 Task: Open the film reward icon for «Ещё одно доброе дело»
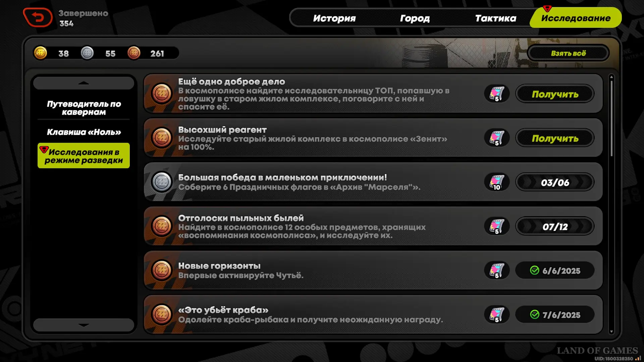497,94
